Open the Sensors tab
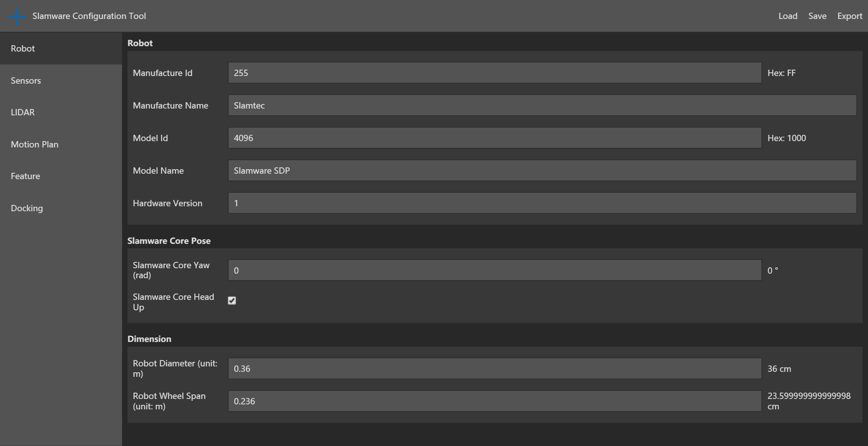868x446 pixels. pos(26,81)
